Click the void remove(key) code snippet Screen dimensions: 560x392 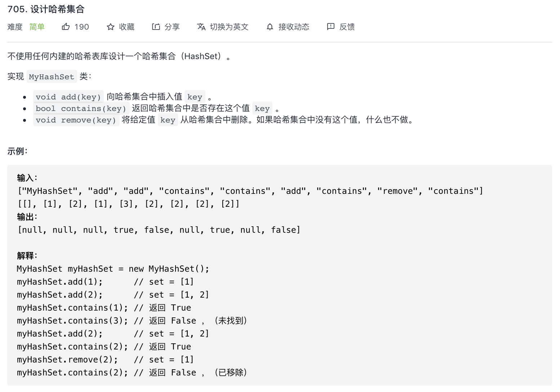pyautogui.click(x=76, y=120)
